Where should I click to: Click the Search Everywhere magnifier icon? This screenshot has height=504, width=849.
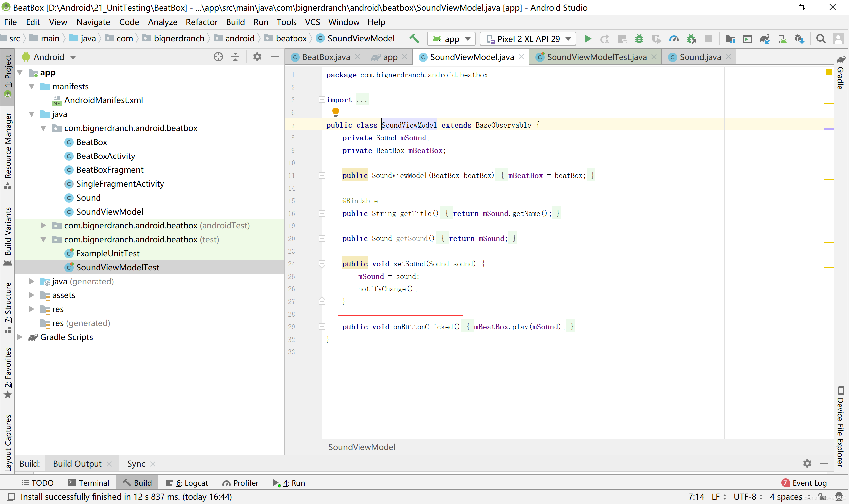click(x=821, y=39)
